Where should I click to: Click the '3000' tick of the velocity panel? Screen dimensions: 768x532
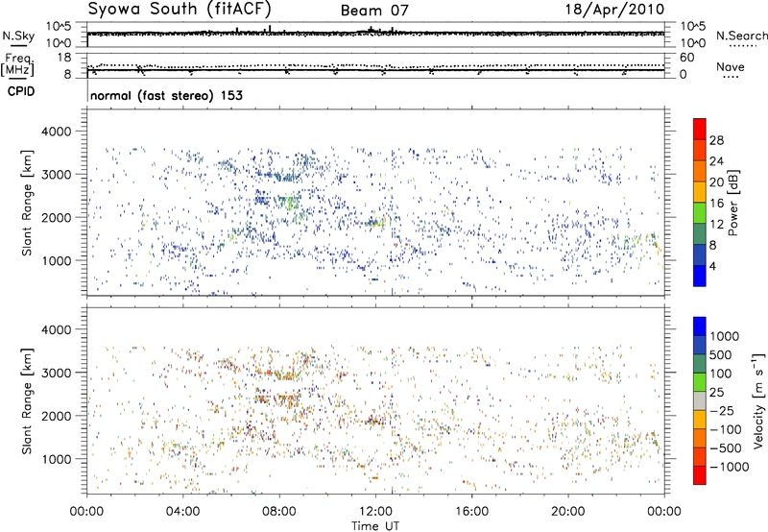point(57,373)
